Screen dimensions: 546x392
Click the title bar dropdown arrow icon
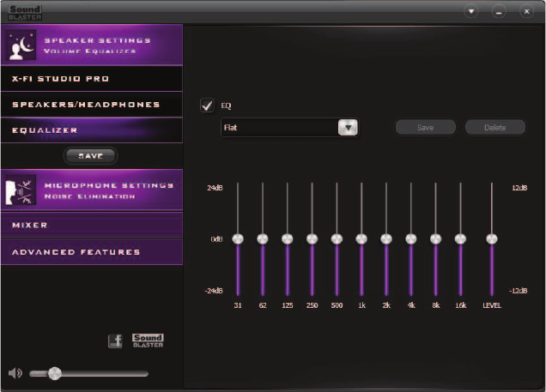tap(470, 11)
